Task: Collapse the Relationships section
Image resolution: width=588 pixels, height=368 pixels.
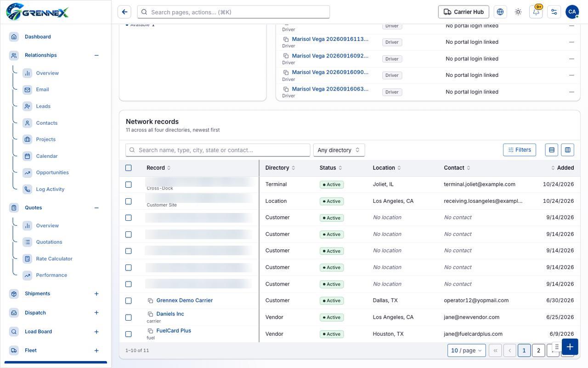Action: point(96,55)
